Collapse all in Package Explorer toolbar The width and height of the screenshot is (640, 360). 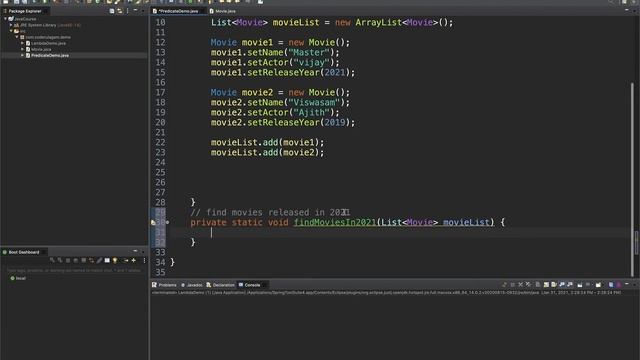(112, 11)
